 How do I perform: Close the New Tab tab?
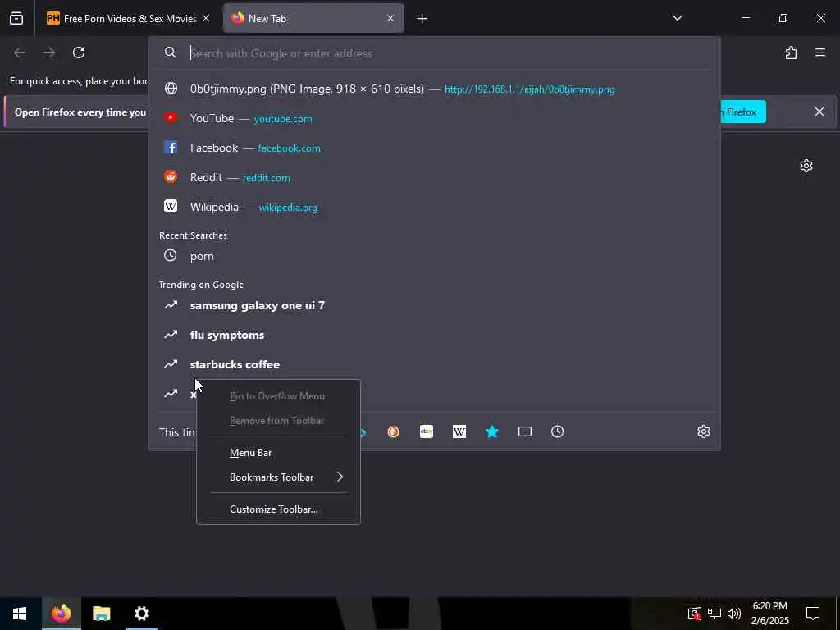(390, 19)
